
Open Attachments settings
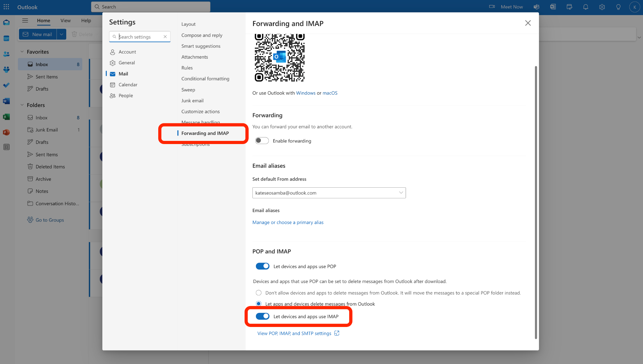(195, 57)
